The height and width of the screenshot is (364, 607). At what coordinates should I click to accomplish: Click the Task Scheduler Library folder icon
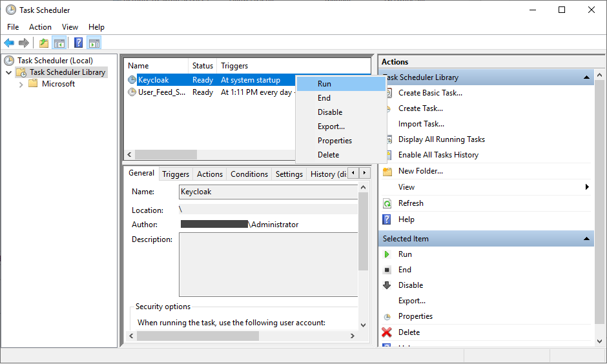21,72
